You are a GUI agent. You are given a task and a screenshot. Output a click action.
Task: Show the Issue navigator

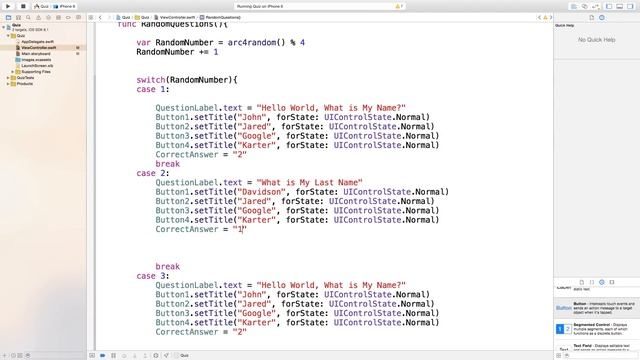(x=38, y=18)
